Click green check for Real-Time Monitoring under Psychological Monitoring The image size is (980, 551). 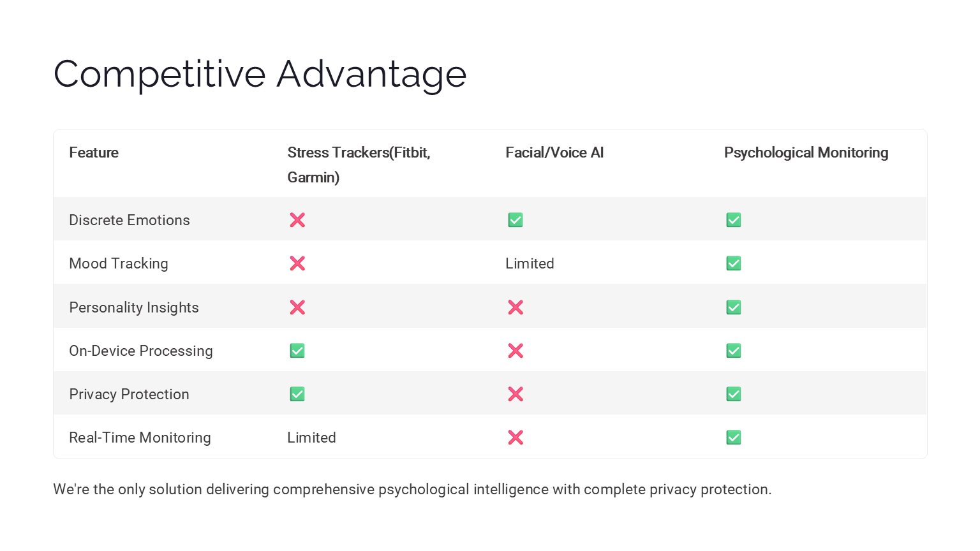coord(734,437)
